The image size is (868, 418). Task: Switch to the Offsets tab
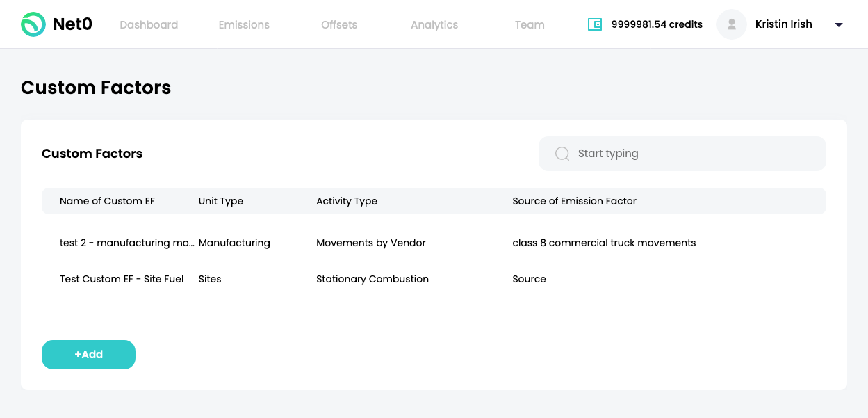click(339, 24)
